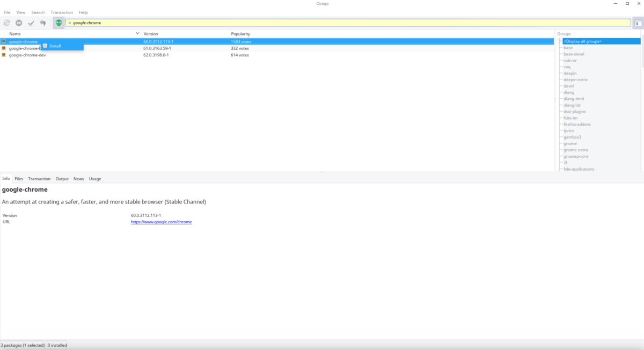Clear the search field with the x icon
Screen dimensions: 644x350
point(70,23)
